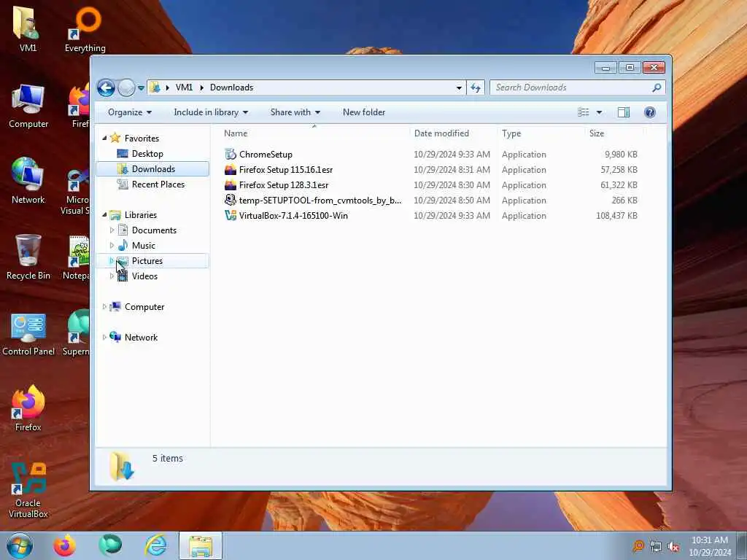Open the Organize menu
747x560 pixels.
click(130, 112)
